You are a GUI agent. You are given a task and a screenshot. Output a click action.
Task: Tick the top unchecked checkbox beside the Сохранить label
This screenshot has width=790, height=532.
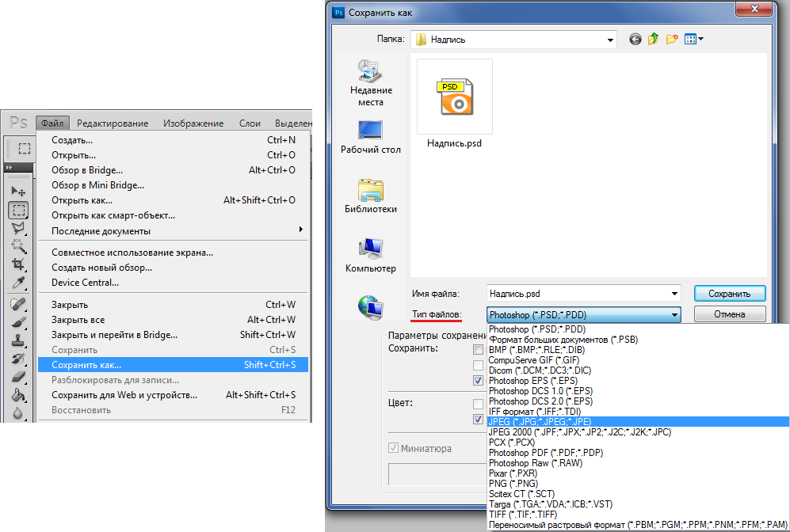[478, 349]
